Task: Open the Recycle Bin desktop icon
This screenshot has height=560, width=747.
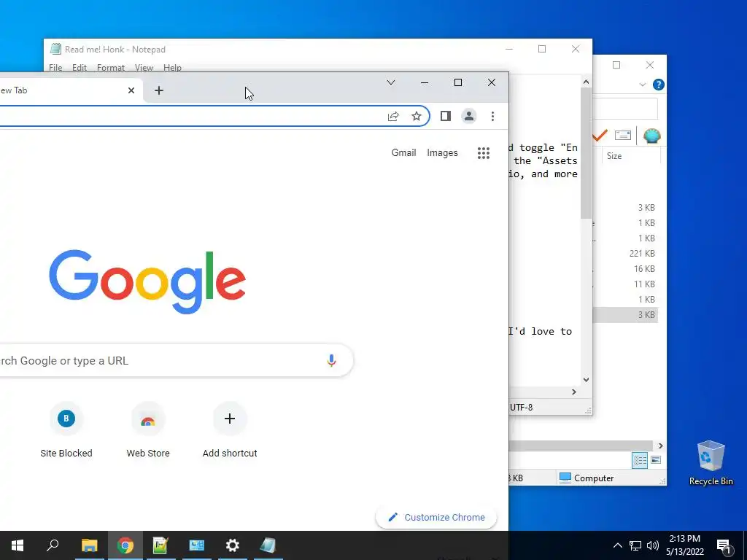Action: [711, 463]
